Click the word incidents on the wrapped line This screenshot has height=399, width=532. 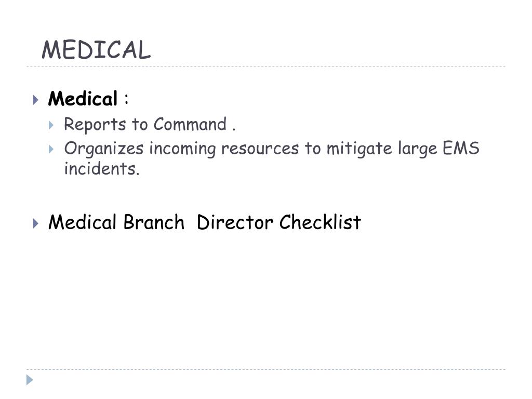[102, 169]
